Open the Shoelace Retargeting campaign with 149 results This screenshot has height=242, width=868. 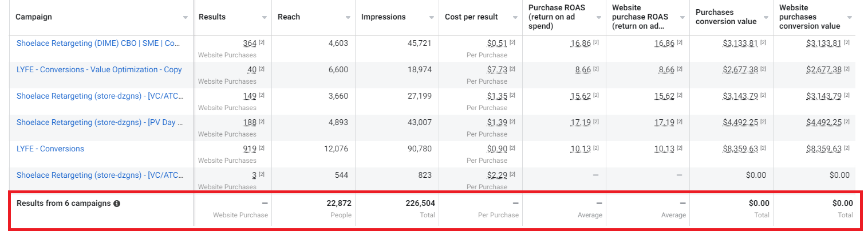pyautogui.click(x=99, y=96)
